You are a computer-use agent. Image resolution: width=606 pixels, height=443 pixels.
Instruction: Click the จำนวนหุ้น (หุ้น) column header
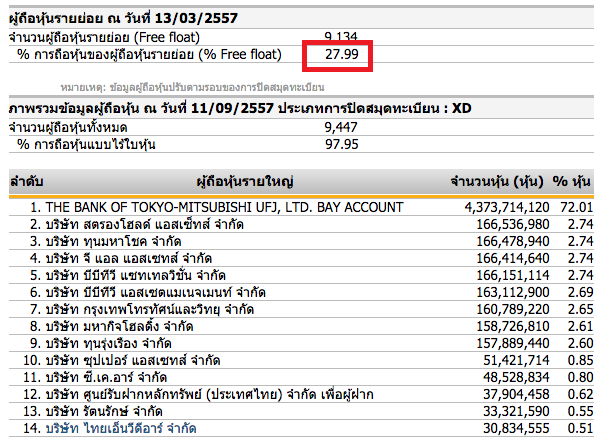point(497,181)
